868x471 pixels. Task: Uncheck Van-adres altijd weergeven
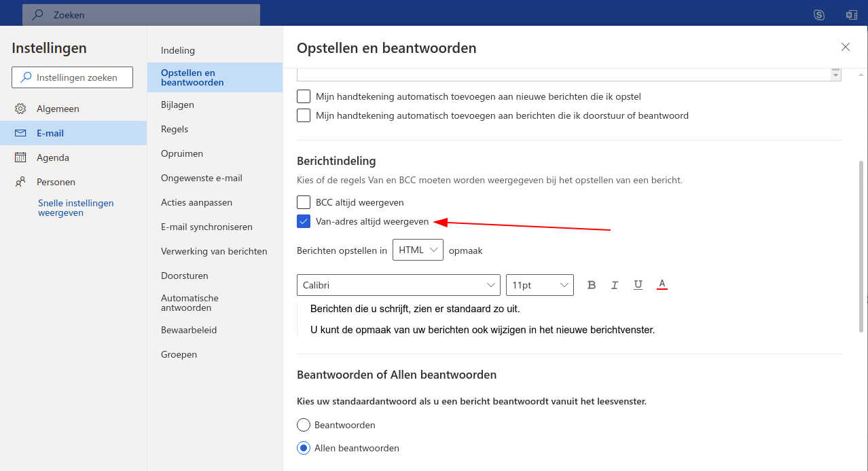(x=304, y=221)
